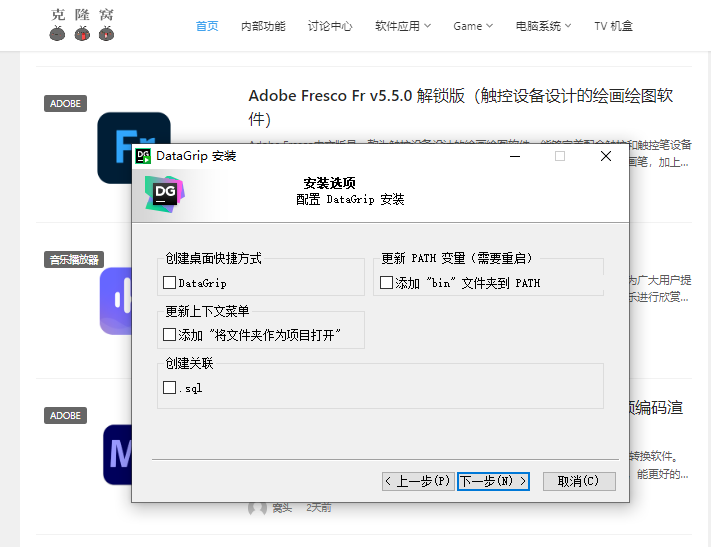Click the 配置 DataGrip 安装 subtitle

[x=350, y=199]
